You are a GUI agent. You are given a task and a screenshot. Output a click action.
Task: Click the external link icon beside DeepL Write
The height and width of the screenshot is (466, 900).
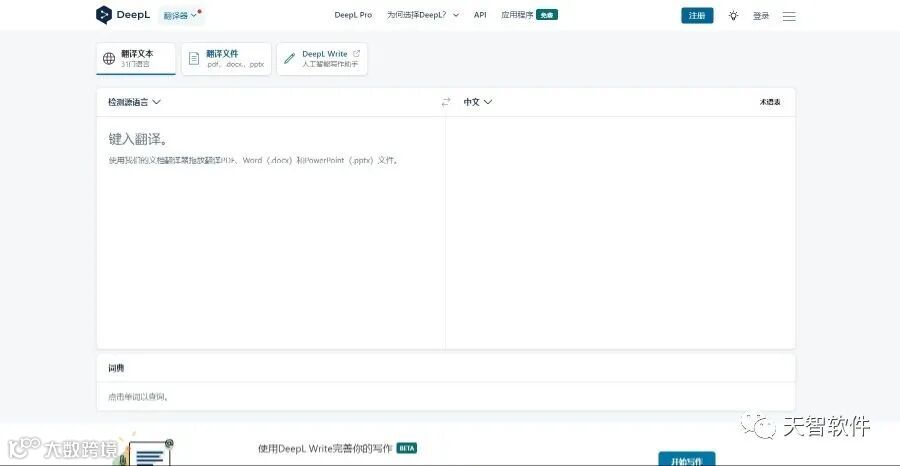click(x=356, y=53)
